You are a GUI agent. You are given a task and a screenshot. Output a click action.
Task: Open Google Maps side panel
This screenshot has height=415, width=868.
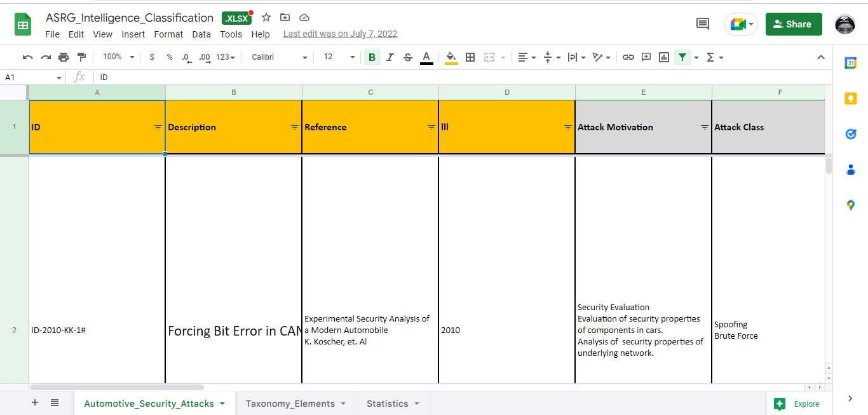point(850,205)
